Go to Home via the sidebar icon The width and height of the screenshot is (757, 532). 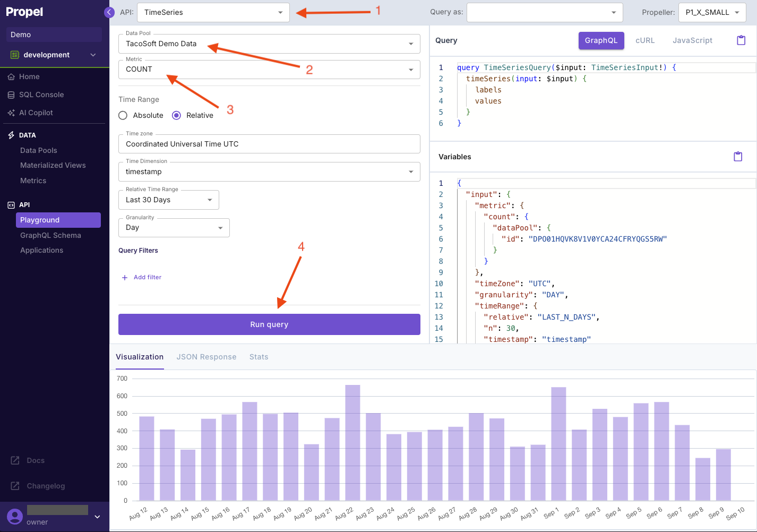[28, 76]
